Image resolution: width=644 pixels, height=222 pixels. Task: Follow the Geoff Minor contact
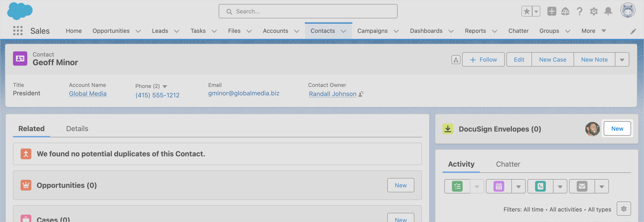483,60
